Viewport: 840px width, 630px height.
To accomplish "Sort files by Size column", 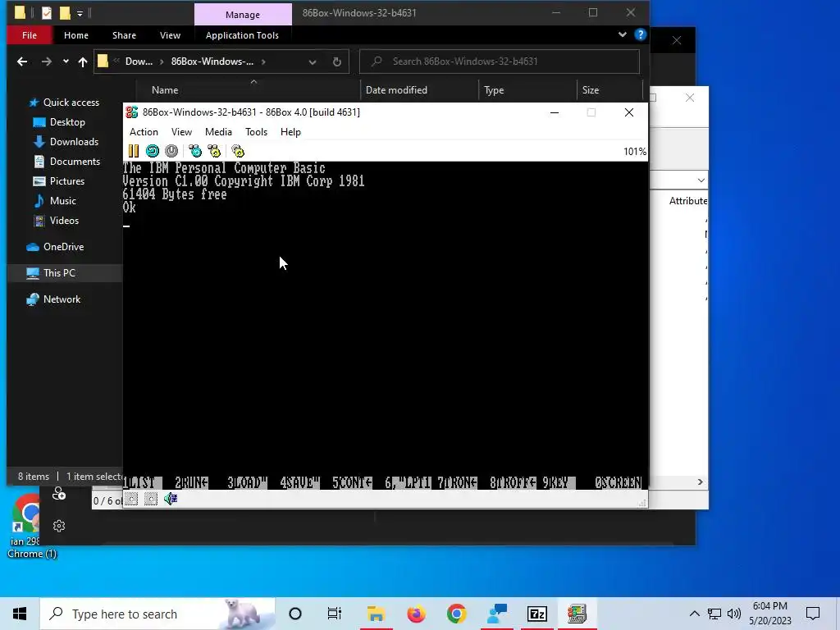I will tap(591, 90).
